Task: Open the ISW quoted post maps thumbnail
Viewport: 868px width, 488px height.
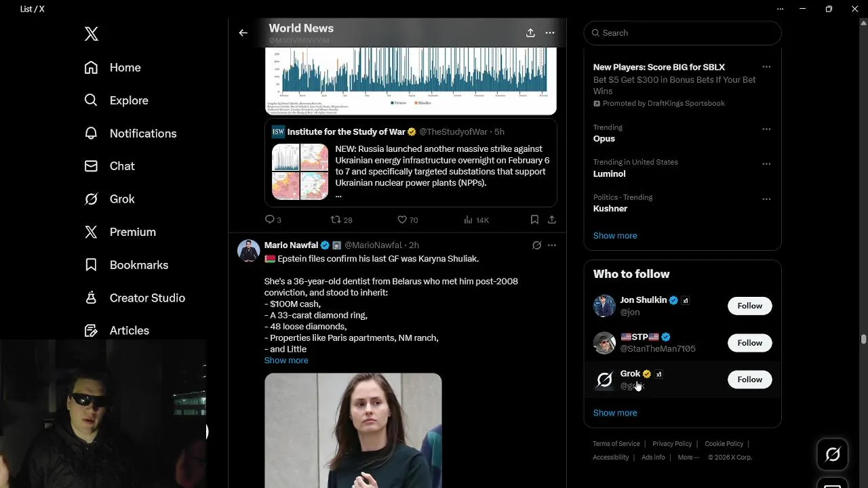Action: pyautogui.click(x=300, y=171)
